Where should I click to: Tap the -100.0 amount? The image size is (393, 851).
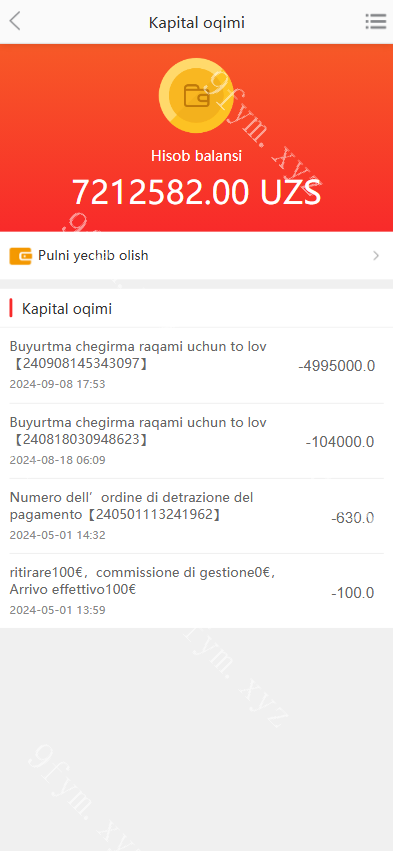coord(353,593)
